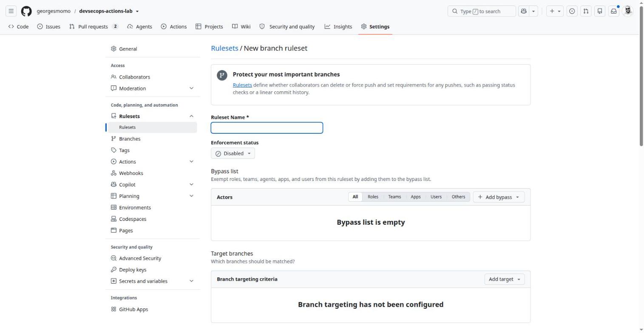
Task: Go to georgesmomo profile link
Action: 54,11
